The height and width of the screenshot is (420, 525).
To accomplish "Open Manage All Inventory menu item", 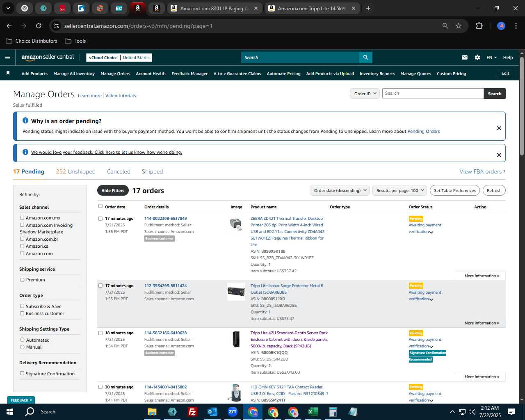I will click(74, 73).
